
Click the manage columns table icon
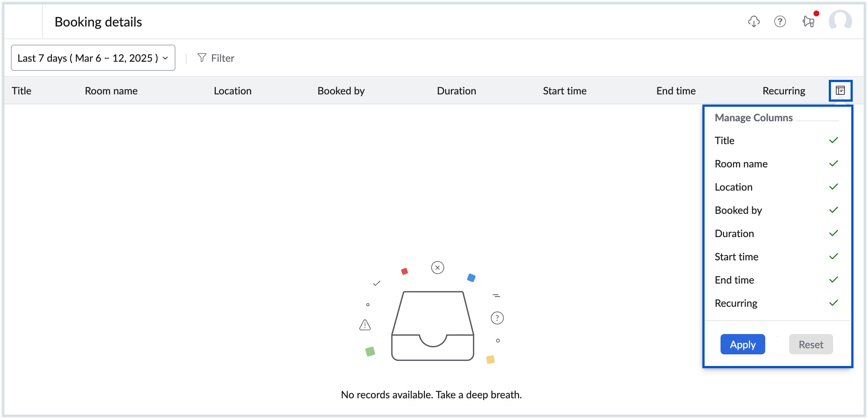coord(840,90)
